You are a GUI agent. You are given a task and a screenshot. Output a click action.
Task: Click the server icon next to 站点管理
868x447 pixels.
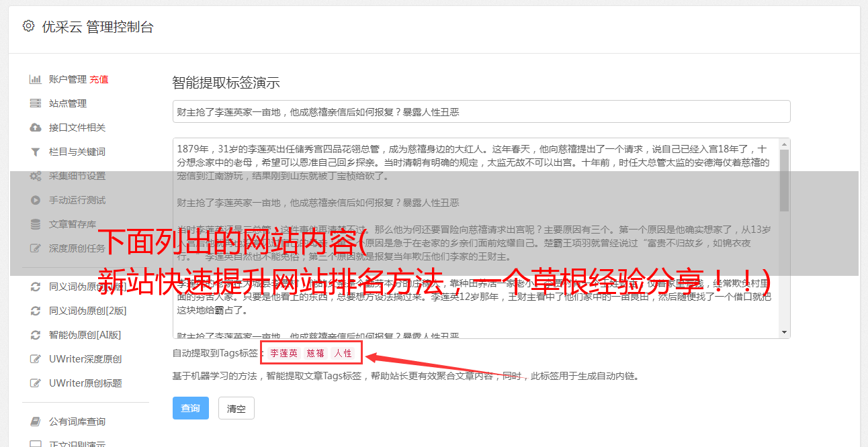(x=36, y=103)
